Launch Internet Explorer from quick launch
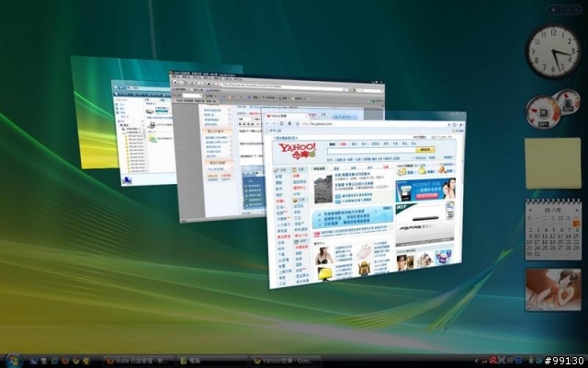The image size is (588, 368). 55,361
